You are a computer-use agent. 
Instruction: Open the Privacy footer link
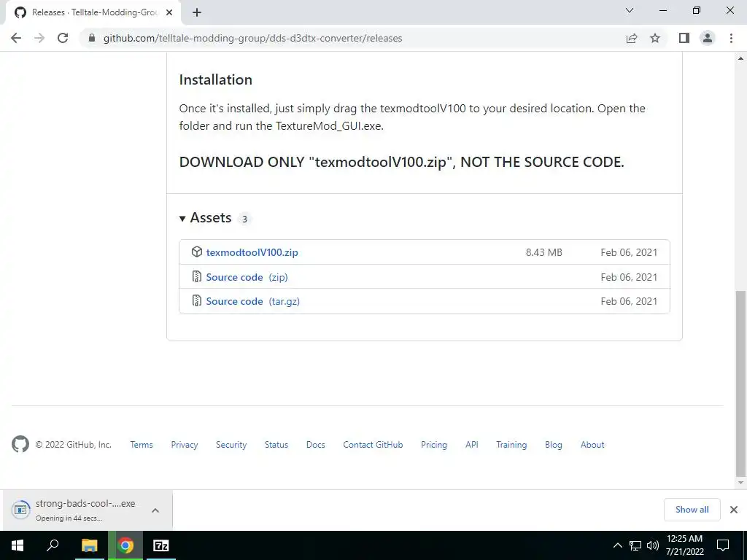click(x=185, y=445)
